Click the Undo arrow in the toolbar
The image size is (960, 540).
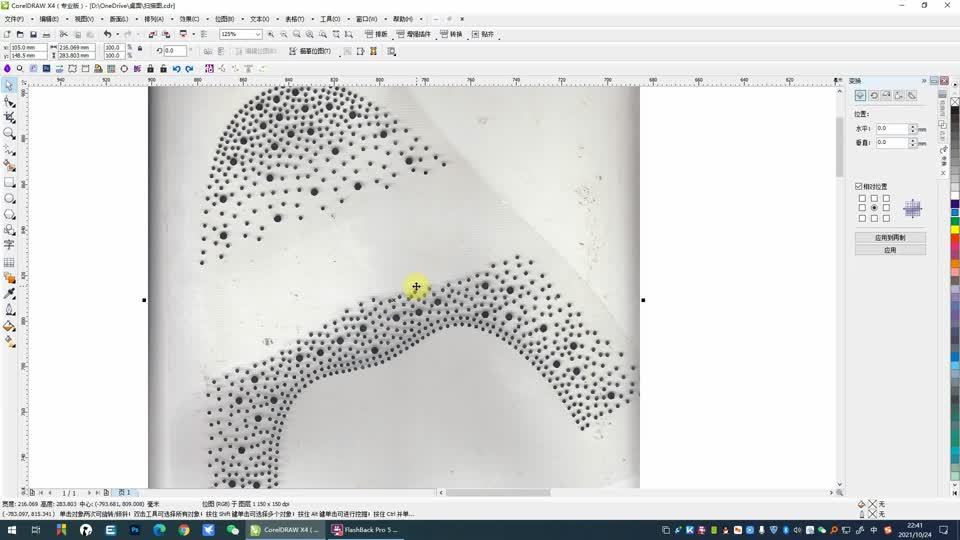107,34
